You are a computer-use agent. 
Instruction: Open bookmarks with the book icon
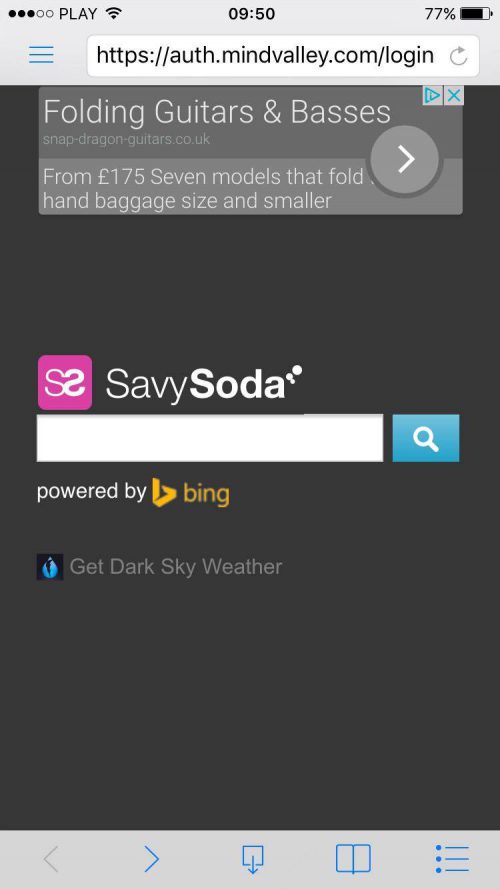click(x=353, y=860)
